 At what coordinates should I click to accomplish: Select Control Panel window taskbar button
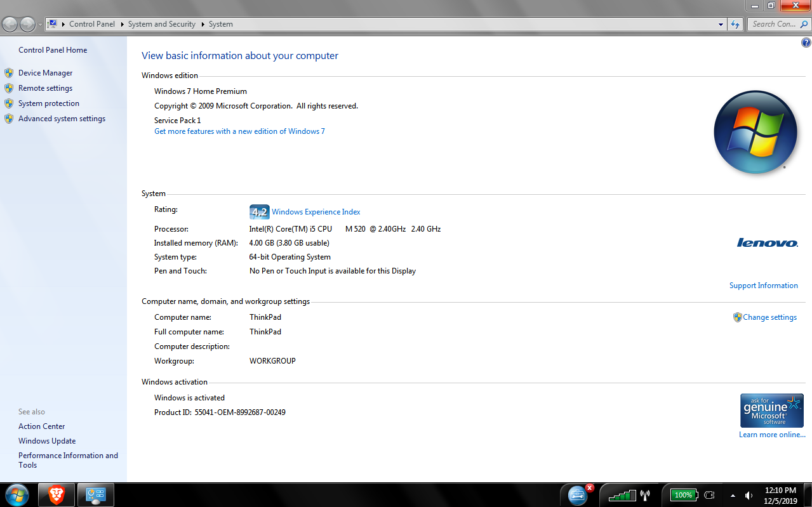coord(96,495)
